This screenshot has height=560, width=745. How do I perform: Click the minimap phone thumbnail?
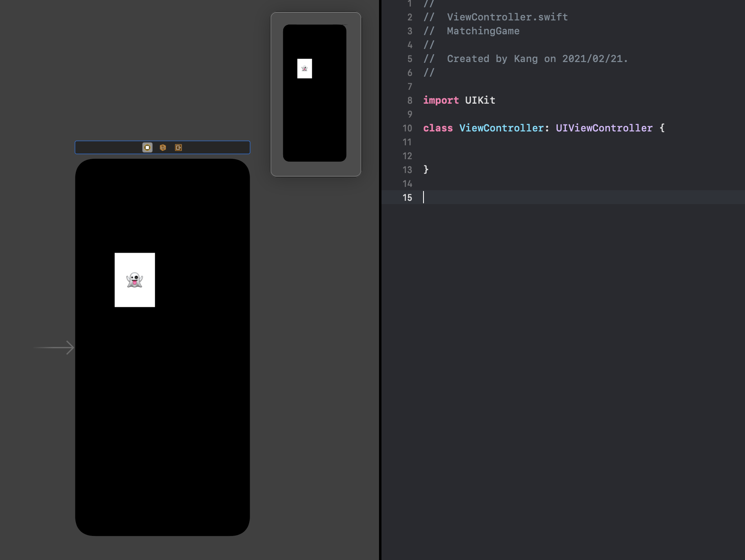(315, 93)
